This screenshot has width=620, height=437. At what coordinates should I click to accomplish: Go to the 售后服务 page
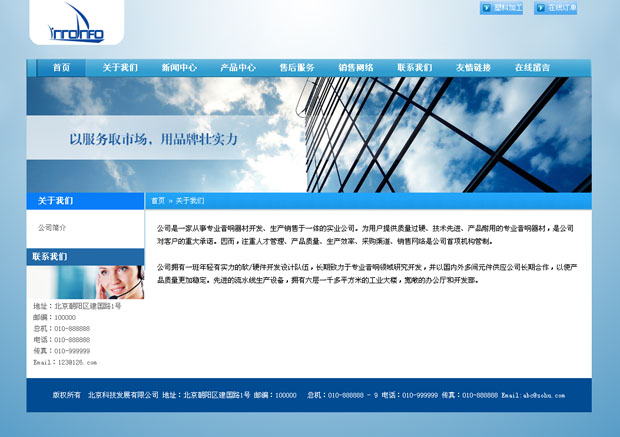297,68
